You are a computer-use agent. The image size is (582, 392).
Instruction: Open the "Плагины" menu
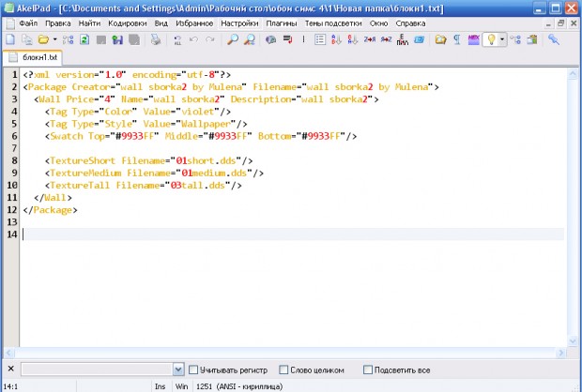pos(281,21)
